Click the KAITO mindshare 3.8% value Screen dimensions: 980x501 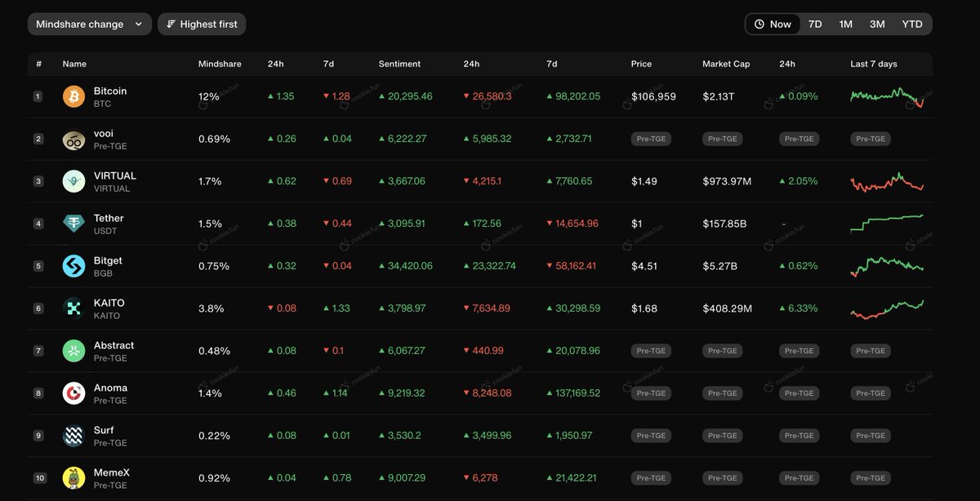(210, 308)
